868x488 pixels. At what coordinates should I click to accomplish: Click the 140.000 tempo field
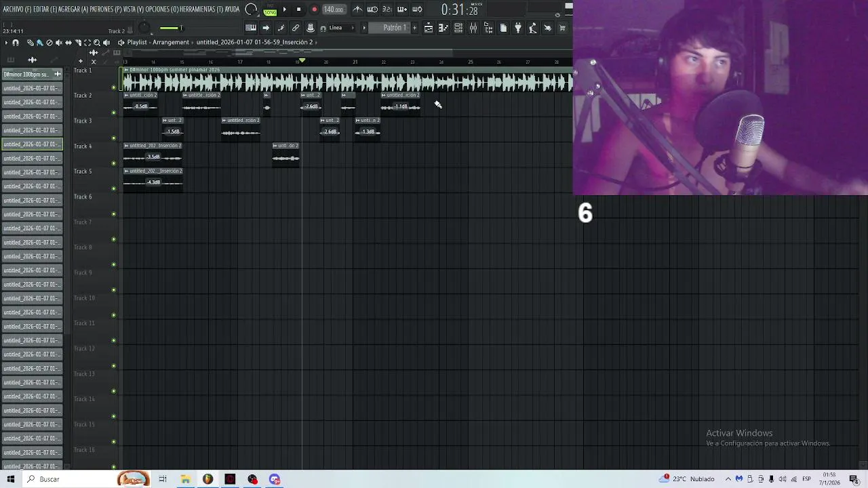[x=333, y=9]
